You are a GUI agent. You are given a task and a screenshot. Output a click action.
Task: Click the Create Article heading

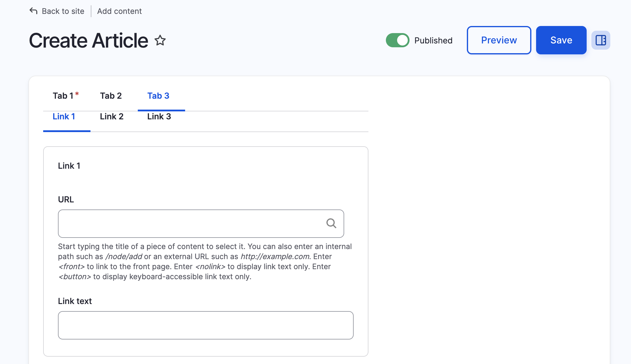pyautogui.click(x=88, y=40)
